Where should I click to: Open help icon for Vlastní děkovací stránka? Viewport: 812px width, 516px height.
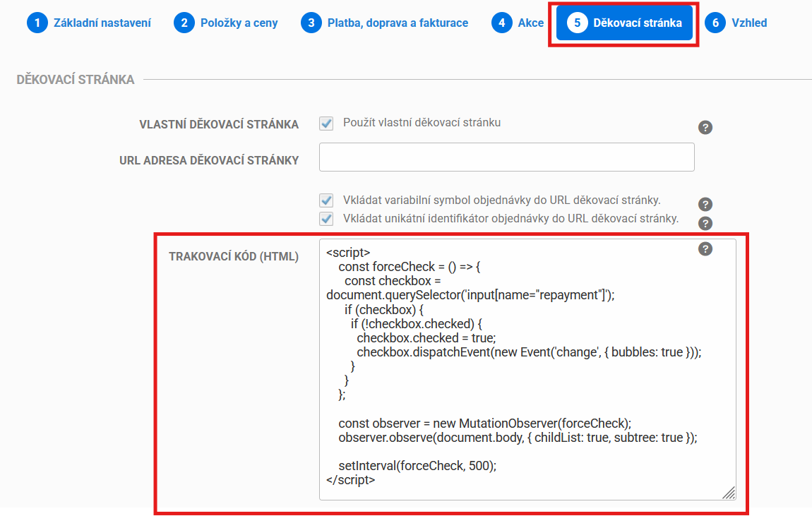tap(705, 127)
